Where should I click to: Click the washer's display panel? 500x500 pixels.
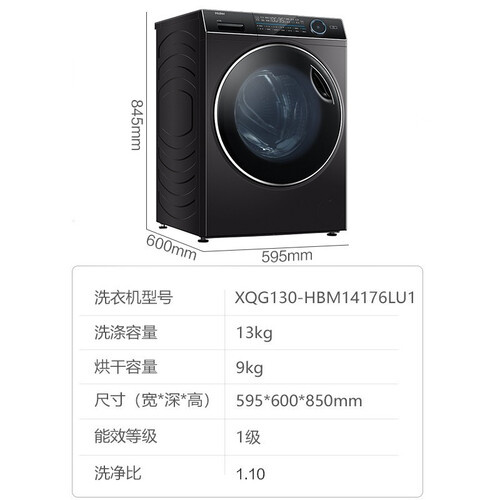pyautogui.click(x=282, y=24)
